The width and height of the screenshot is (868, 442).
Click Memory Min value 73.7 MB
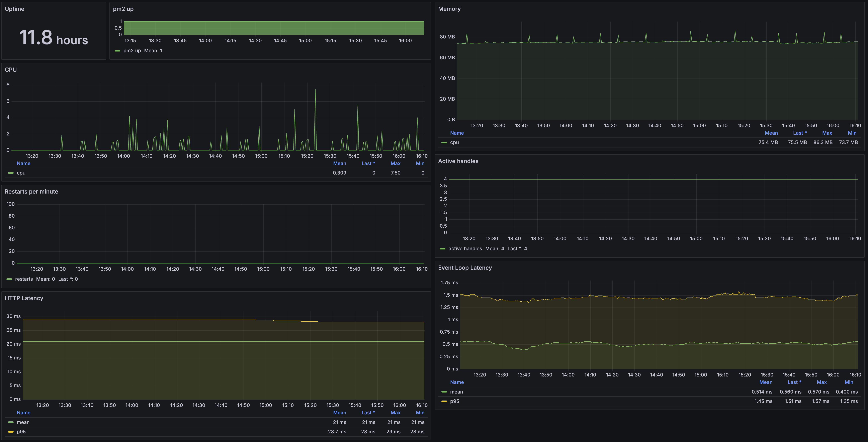[849, 142]
